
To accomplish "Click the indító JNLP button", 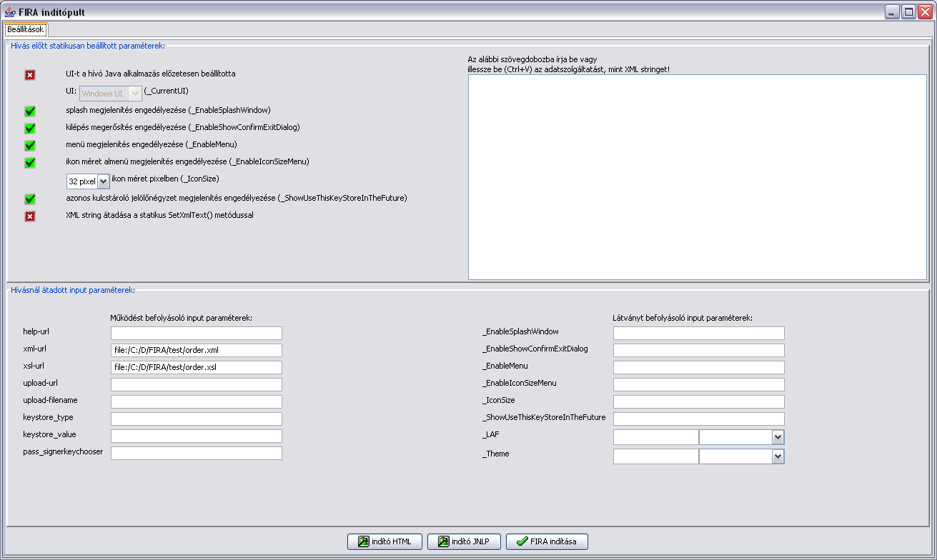I will (x=464, y=541).
